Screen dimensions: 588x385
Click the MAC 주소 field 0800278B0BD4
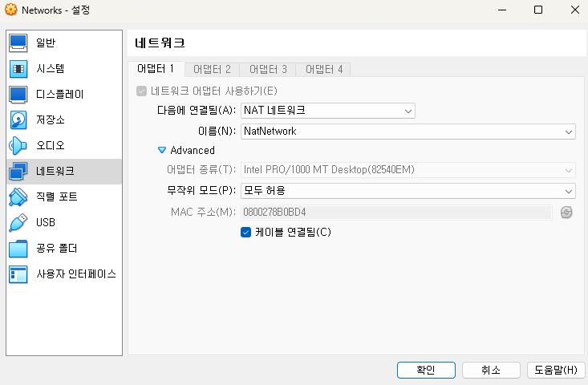tap(396, 213)
